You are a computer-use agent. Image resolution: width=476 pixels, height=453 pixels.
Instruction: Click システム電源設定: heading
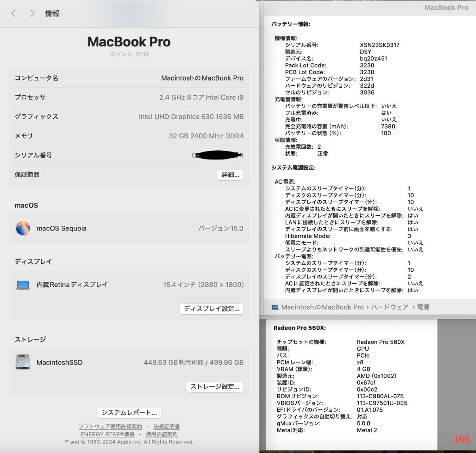pos(294,167)
